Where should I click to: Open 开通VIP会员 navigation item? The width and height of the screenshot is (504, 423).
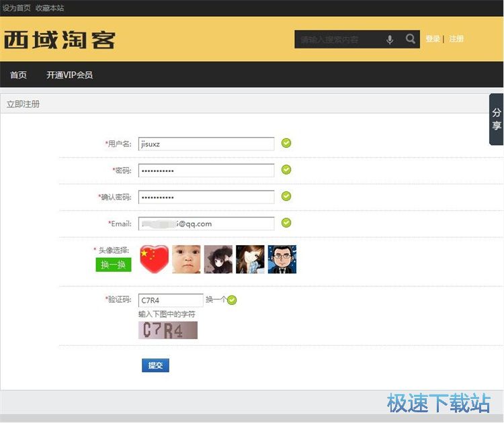point(69,75)
